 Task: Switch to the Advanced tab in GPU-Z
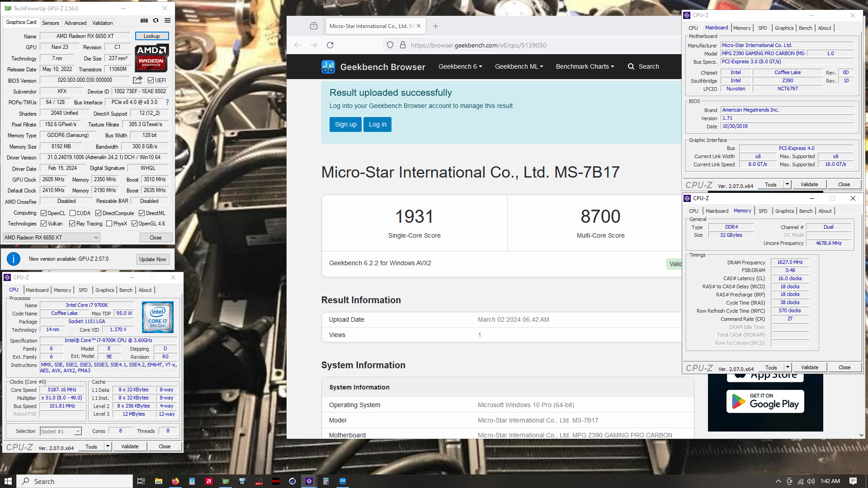pyautogui.click(x=75, y=23)
